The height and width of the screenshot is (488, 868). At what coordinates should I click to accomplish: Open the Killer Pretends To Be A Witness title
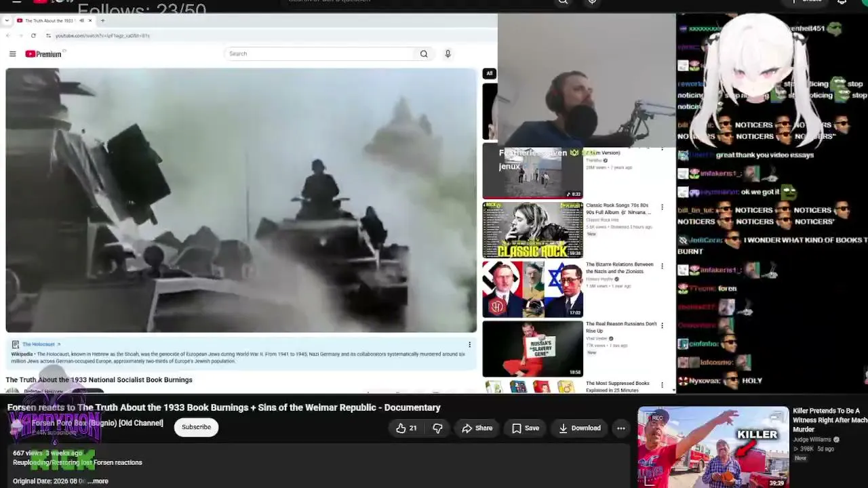click(830, 420)
